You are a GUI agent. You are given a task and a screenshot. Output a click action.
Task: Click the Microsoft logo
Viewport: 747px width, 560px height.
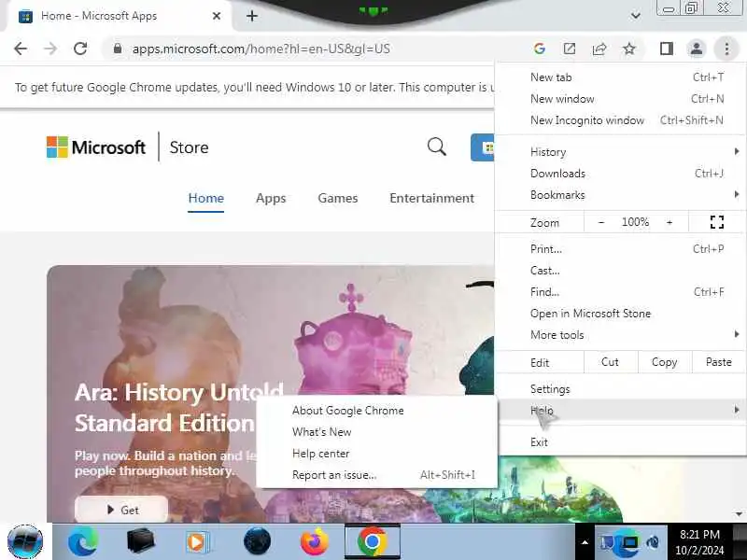coord(96,147)
